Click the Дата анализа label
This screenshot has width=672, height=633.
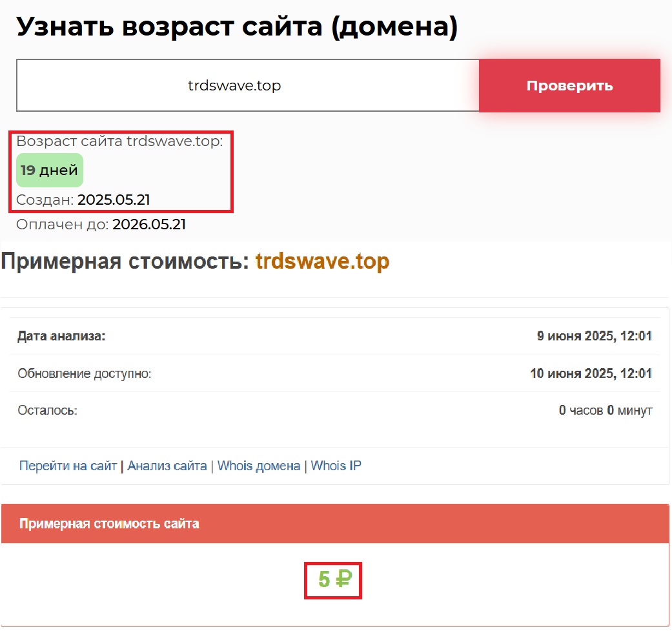pyautogui.click(x=61, y=336)
